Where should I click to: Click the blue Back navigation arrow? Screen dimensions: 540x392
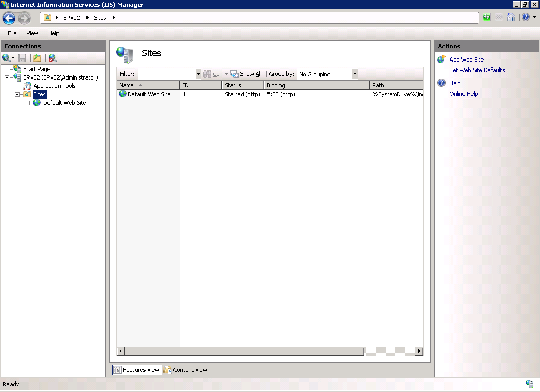[9, 18]
